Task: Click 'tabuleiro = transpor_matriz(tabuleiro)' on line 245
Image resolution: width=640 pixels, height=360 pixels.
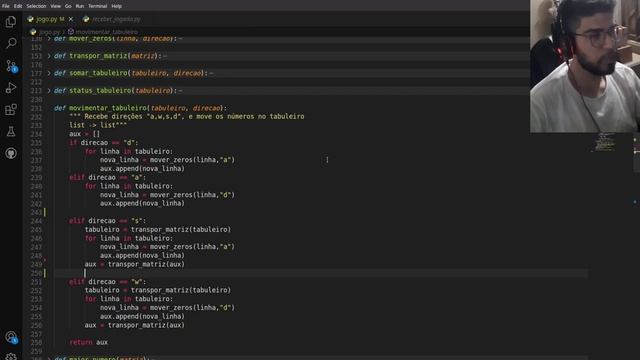Action: pyautogui.click(x=158, y=229)
